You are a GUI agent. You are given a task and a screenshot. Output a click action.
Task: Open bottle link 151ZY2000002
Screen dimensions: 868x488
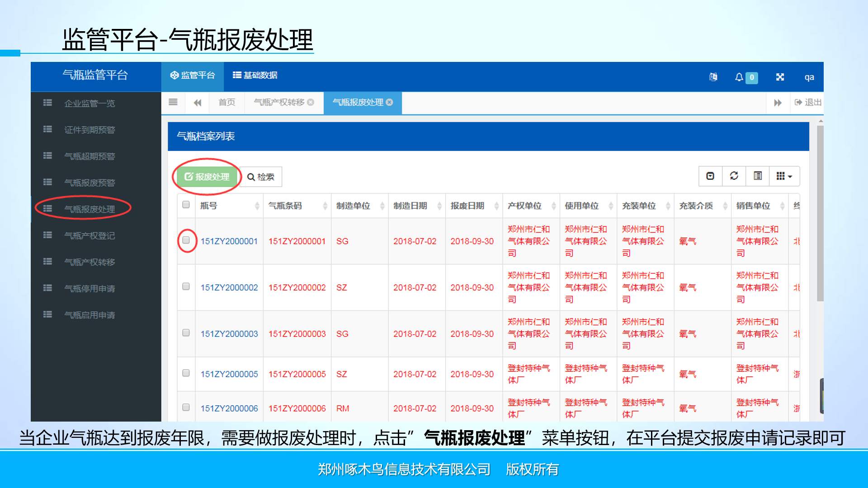click(229, 287)
